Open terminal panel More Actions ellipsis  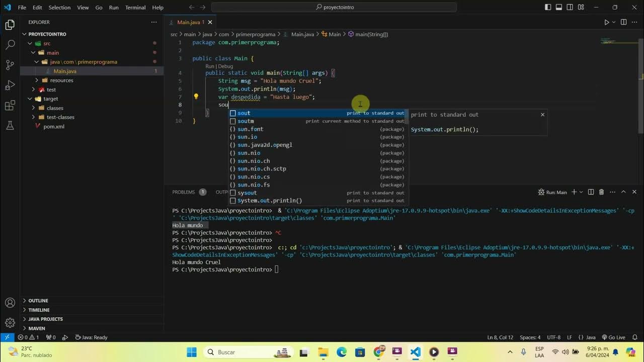tap(612, 192)
